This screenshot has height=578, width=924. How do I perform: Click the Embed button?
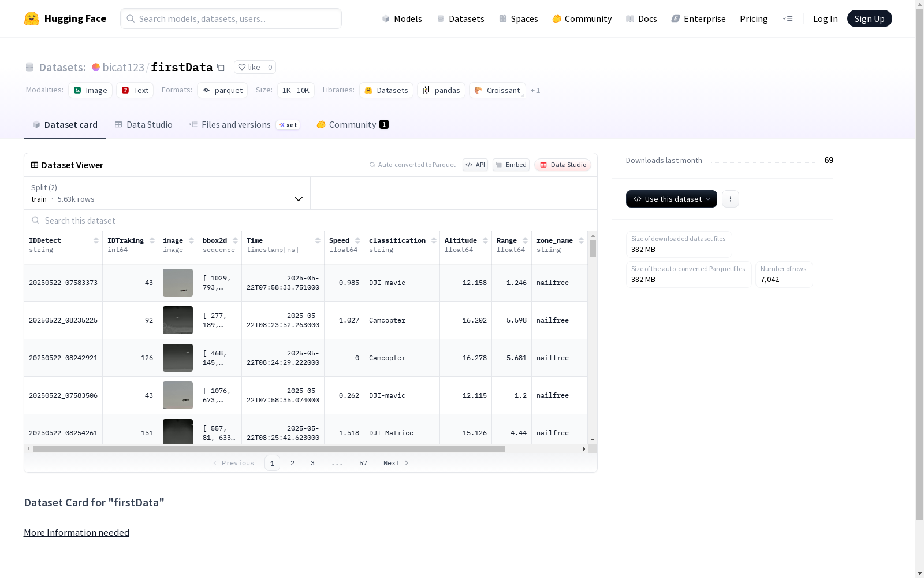pos(511,165)
